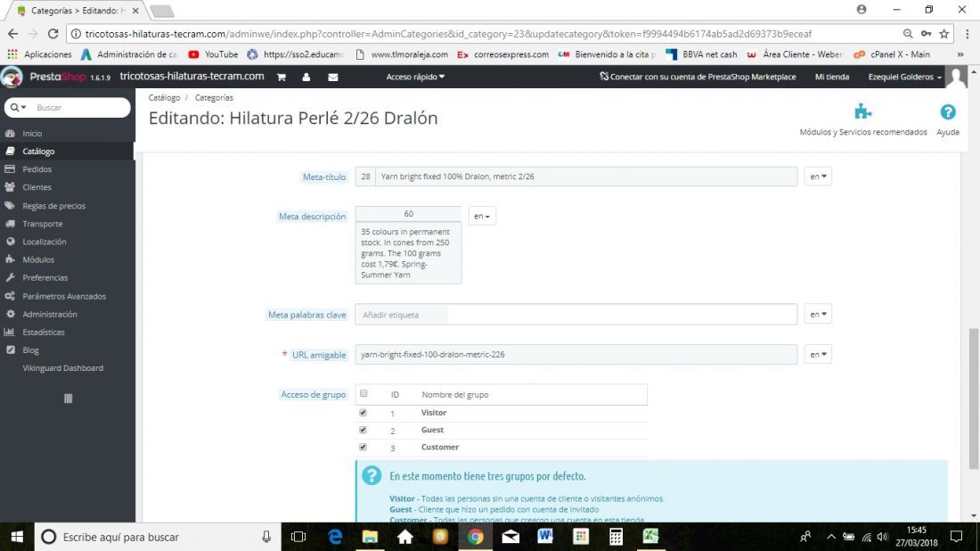Open Microsoft Edge from the taskbar
Image resolution: width=980 pixels, height=551 pixels.
(336, 537)
